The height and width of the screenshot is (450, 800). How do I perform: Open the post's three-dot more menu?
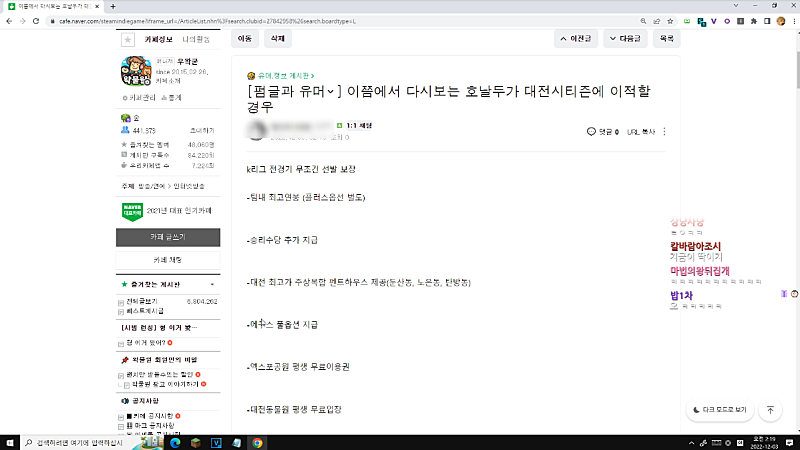[x=664, y=132]
